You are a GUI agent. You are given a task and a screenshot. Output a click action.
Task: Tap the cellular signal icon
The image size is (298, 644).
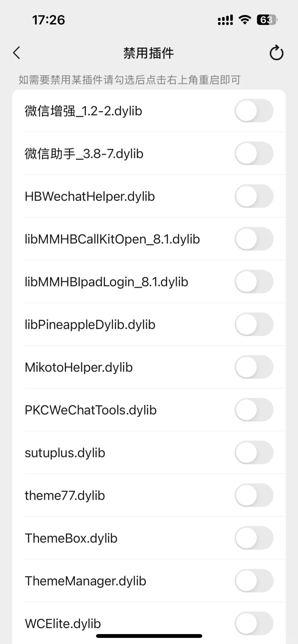pyautogui.click(x=225, y=20)
